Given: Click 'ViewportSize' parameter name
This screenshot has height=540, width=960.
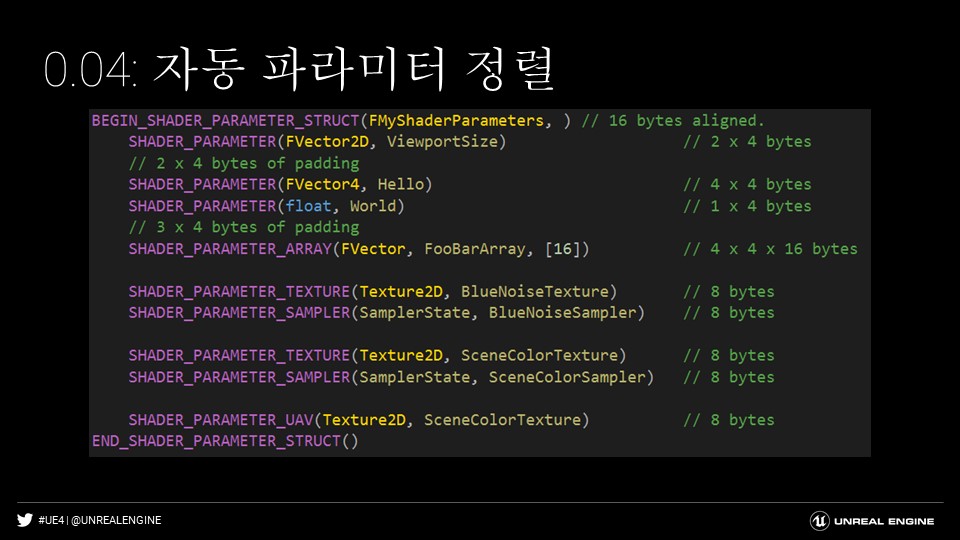Looking at the screenshot, I should point(442,142).
